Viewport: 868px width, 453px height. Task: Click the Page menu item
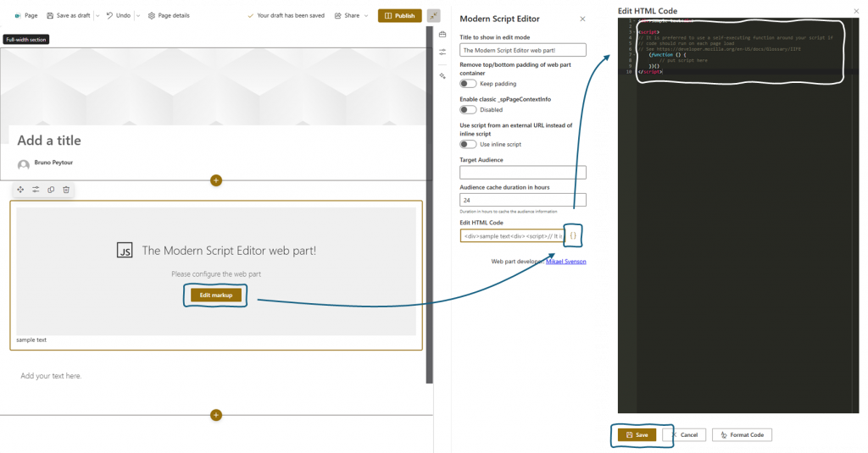pyautogui.click(x=25, y=15)
